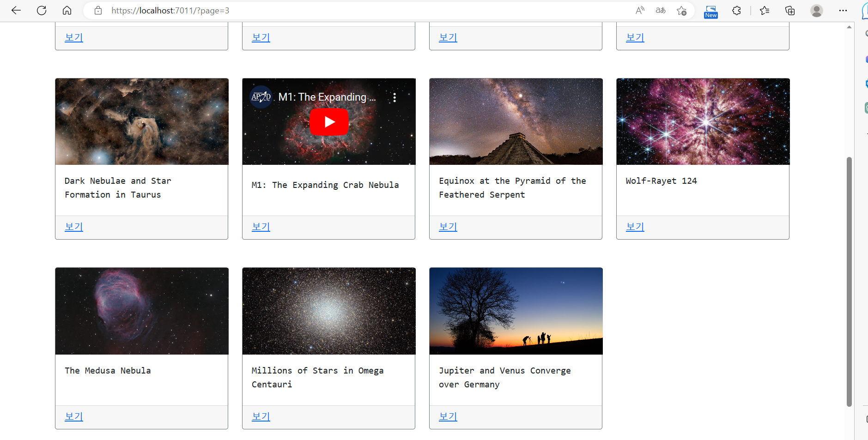
Task: Open the Read aloud icon
Action: click(640, 10)
